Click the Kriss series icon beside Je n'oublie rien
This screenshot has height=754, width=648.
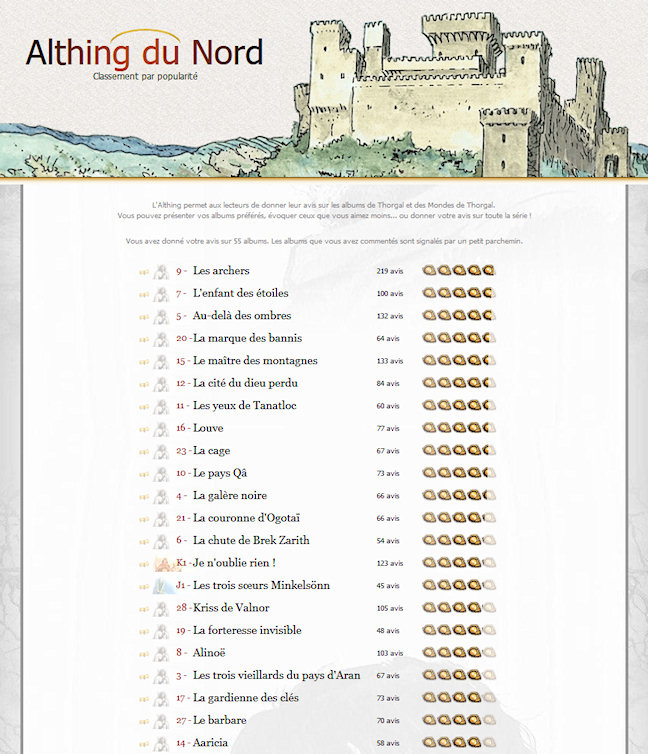[161, 563]
